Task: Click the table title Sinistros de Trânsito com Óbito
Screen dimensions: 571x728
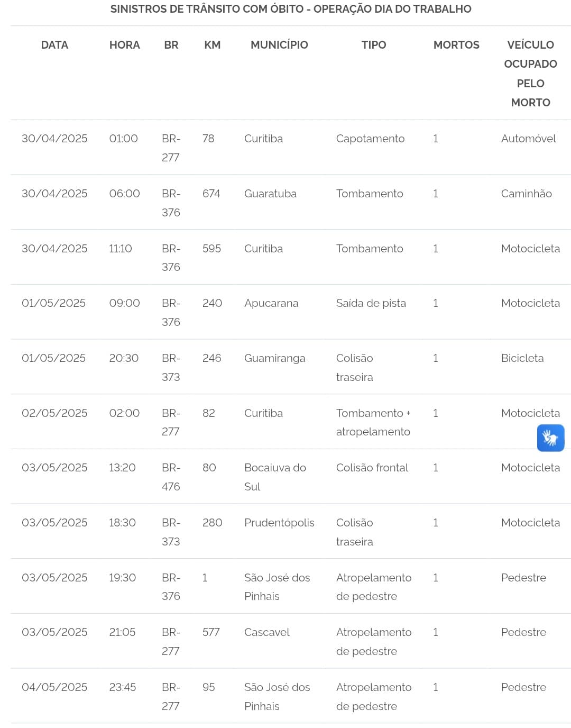Action: click(x=291, y=9)
